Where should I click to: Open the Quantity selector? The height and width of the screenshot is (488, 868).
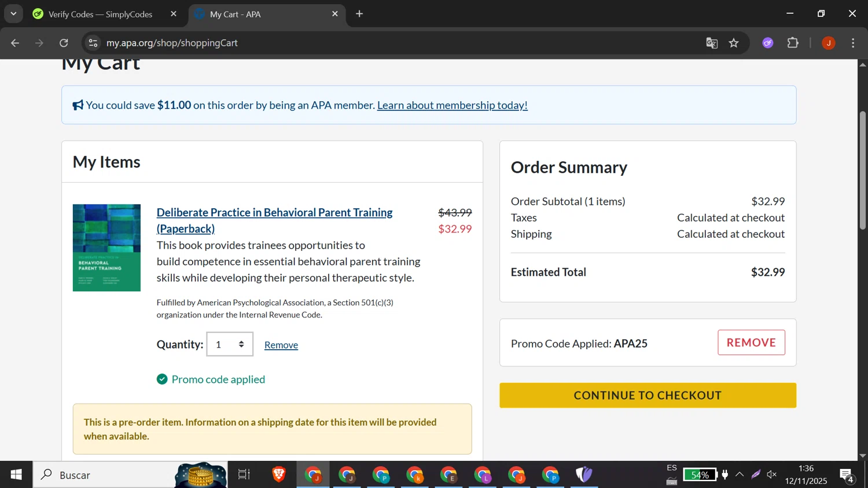pyautogui.click(x=230, y=344)
